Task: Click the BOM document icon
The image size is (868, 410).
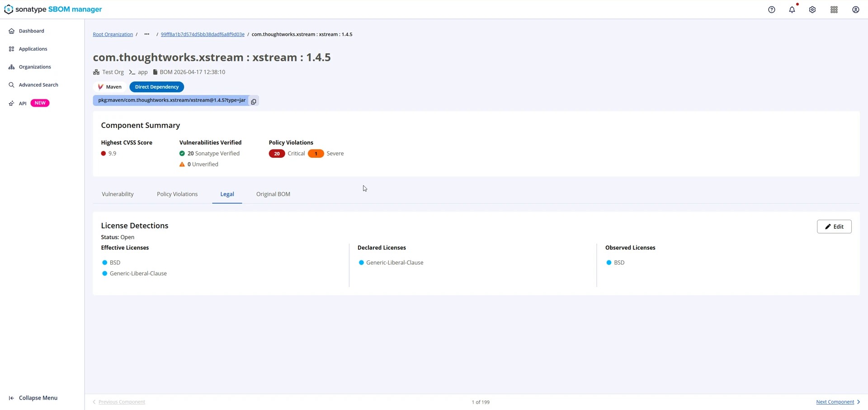Action: [x=155, y=72]
